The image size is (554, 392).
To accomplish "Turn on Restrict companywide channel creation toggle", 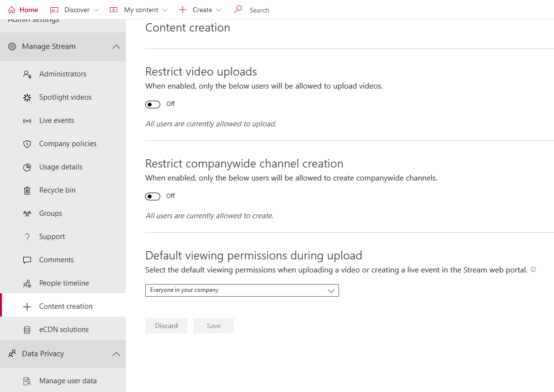I will coord(153,196).
